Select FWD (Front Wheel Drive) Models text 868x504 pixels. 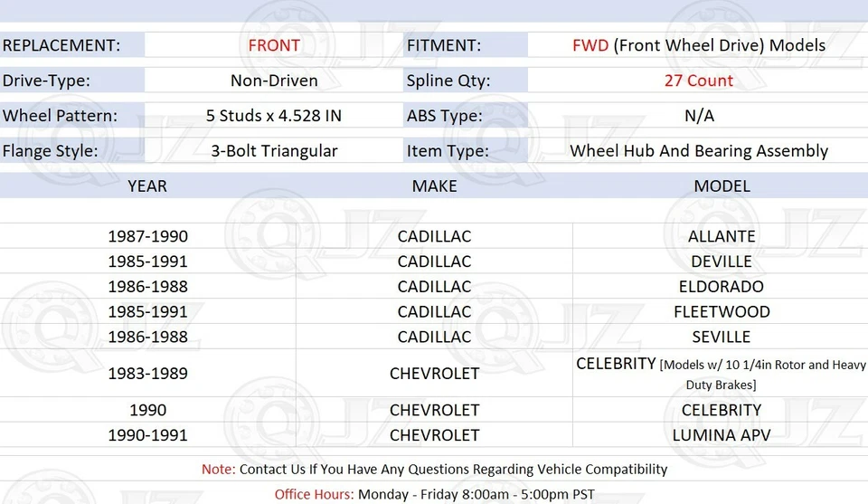coord(699,45)
